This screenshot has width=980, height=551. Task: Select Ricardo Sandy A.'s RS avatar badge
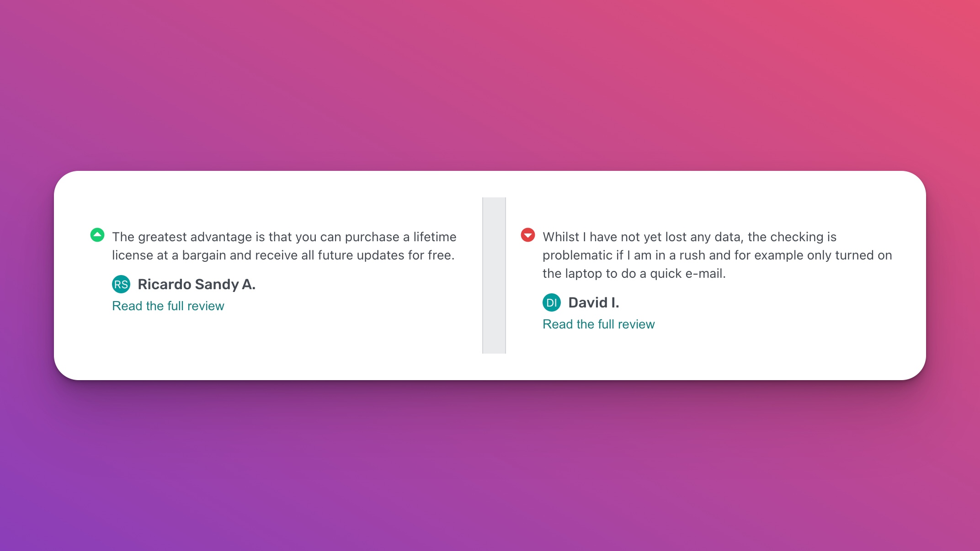(121, 284)
